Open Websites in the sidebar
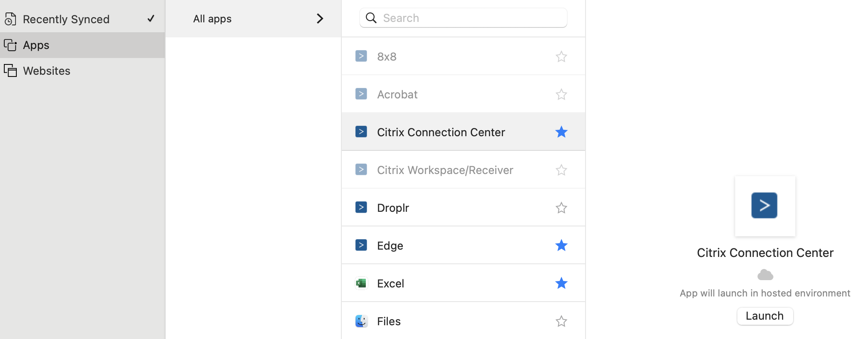Screen dimensions: 868x339 [x=82, y=71]
